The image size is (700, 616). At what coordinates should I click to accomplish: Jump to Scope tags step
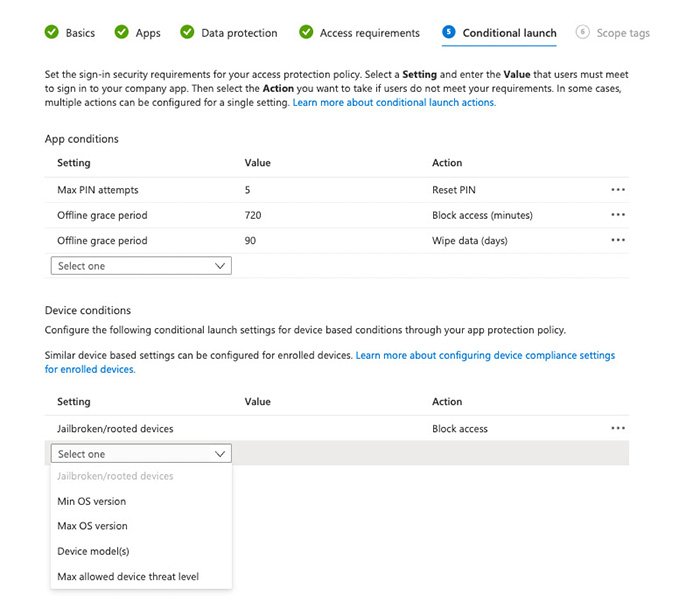[x=612, y=33]
